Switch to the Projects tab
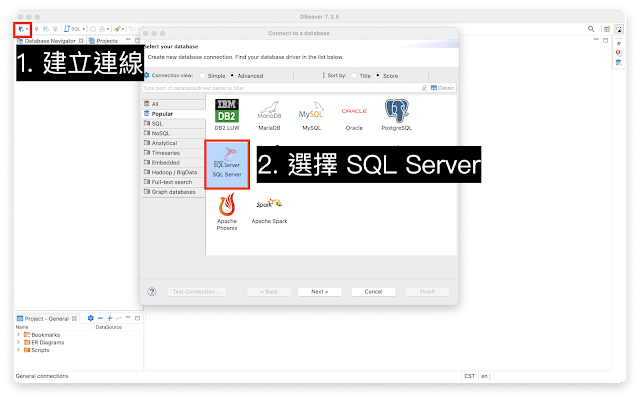This screenshot has width=640, height=400. (x=104, y=41)
